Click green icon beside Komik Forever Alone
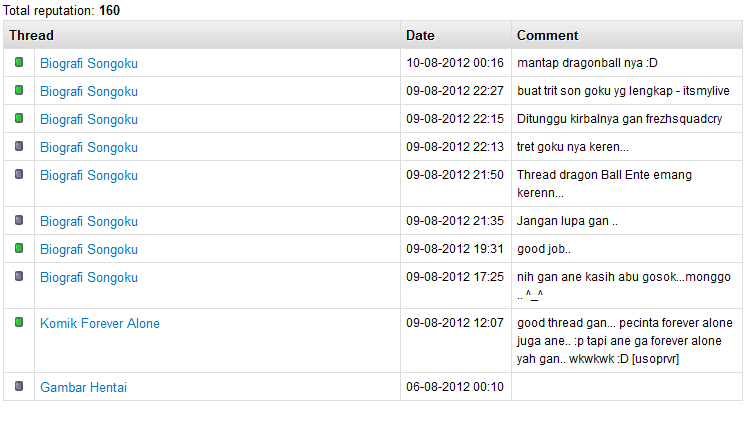Screen dimensions: 748x428 click(x=19, y=322)
